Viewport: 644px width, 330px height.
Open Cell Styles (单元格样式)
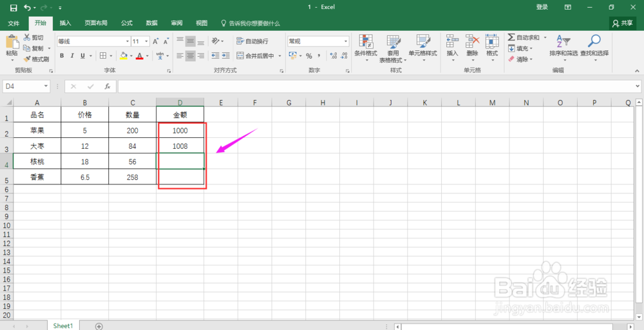coord(422,48)
